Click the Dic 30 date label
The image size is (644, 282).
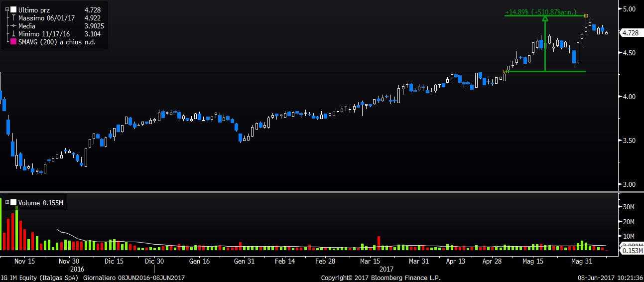click(x=154, y=261)
